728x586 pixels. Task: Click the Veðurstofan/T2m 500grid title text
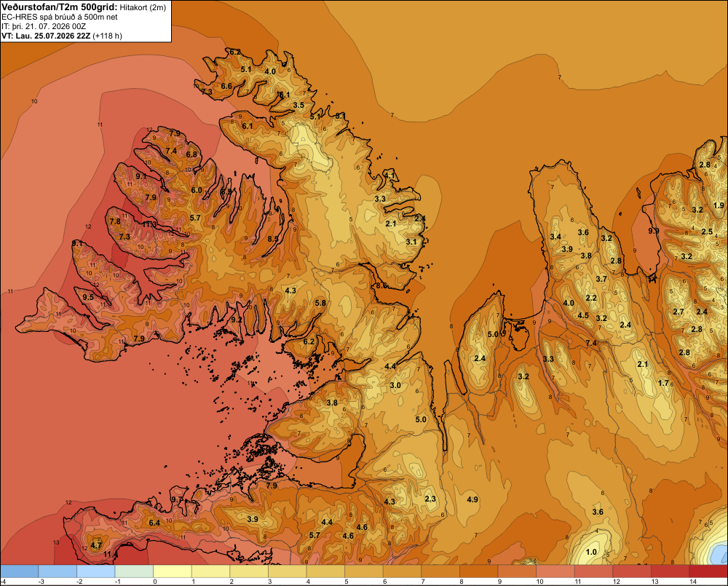pyautogui.click(x=60, y=7)
